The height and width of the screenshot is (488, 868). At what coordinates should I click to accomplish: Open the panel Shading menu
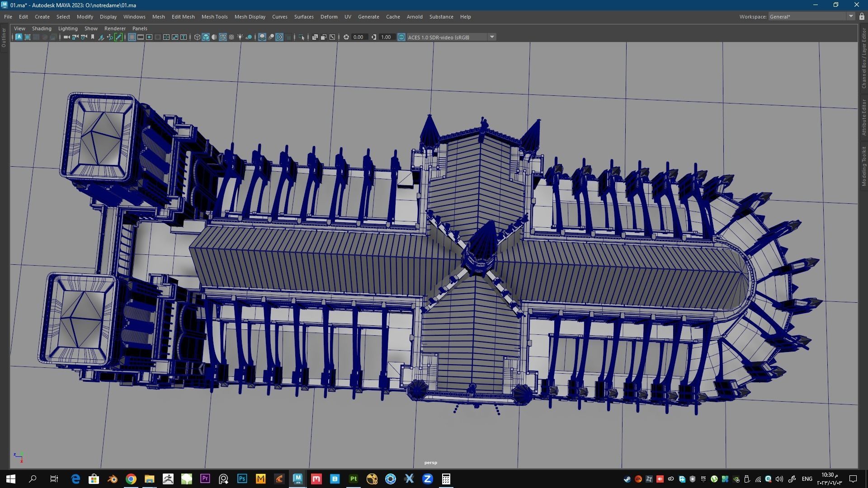coord(42,28)
